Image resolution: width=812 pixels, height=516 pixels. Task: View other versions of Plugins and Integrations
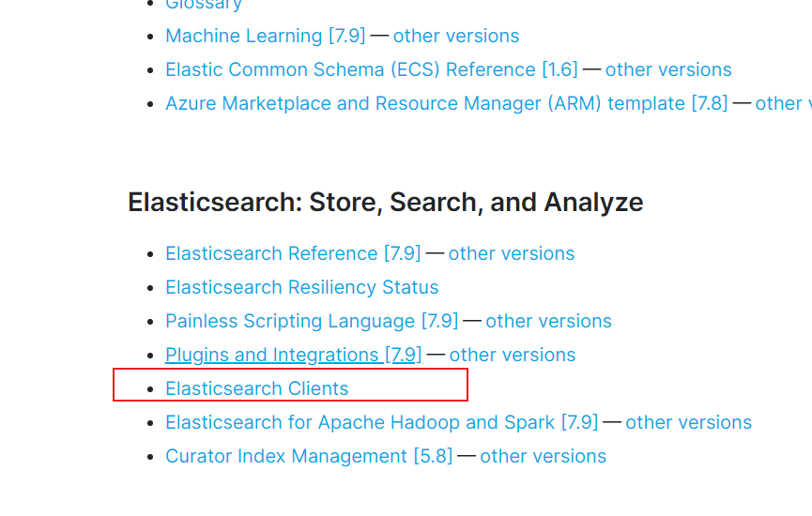tap(513, 355)
